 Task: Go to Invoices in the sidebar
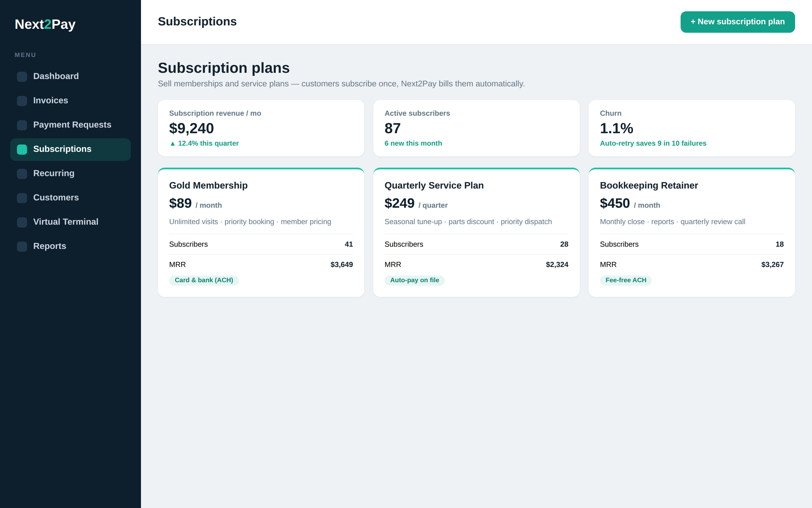70,101
